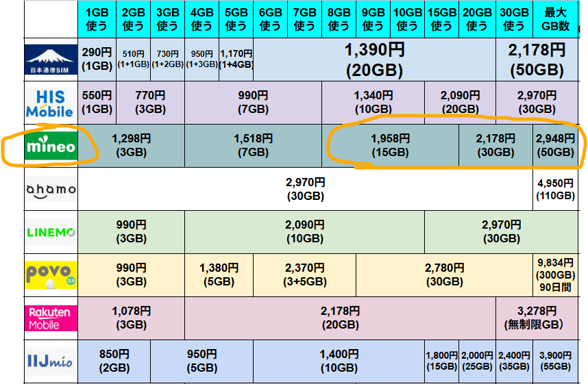
Task: Click the LINEMO logo
Action: point(51,232)
